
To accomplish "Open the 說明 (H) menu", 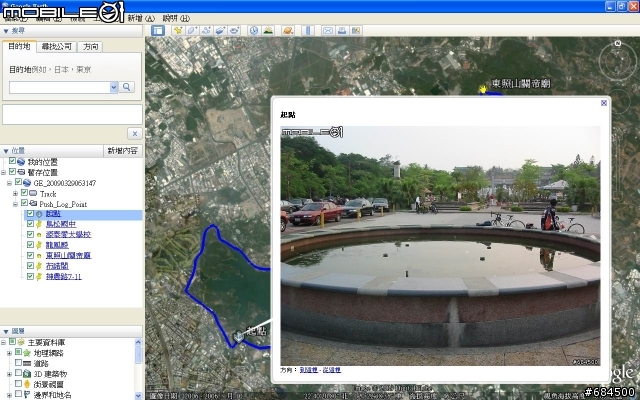I will 176,18.
